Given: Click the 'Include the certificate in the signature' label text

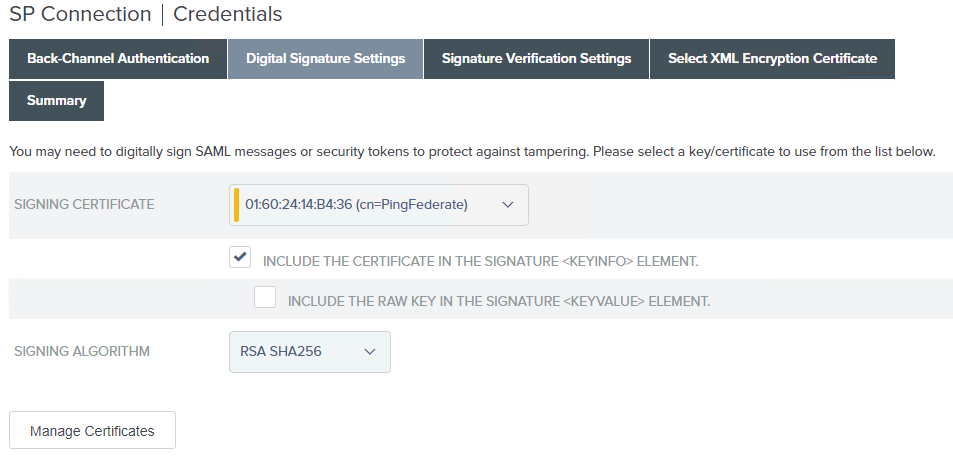Looking at the screenshot, I should click(480, 261).
